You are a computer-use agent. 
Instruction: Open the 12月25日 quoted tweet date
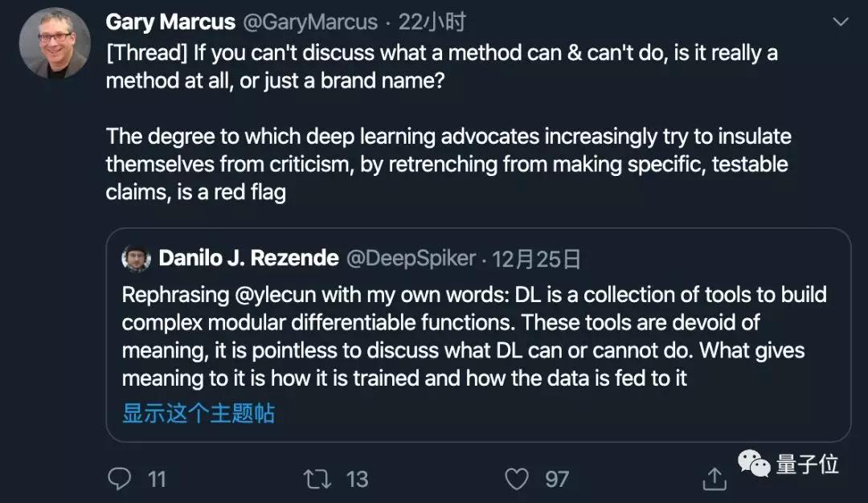[536, 259]
